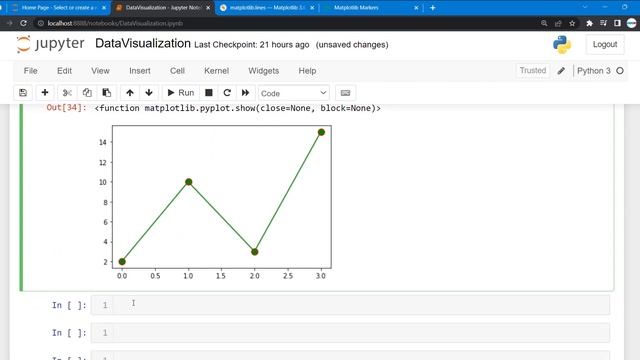Screen dimensions: 640x360
Task: Move selected cell up arrow
Action: pyautogui.click(x=130, y=93)
